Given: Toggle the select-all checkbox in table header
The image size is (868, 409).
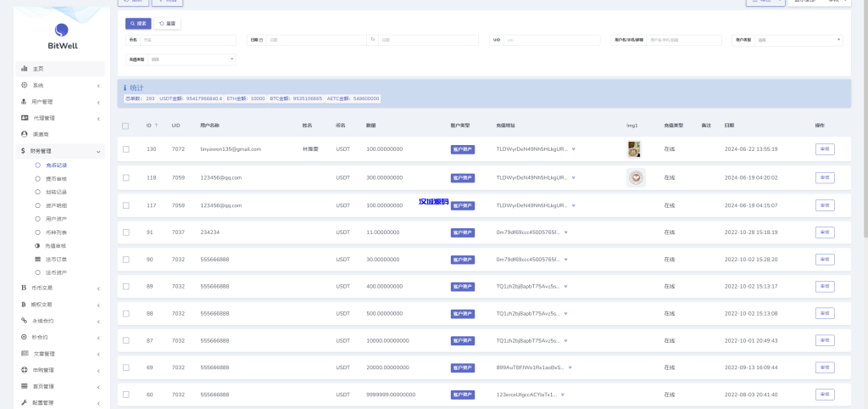Looking at the screenshot, I should [x=125, y=126].
